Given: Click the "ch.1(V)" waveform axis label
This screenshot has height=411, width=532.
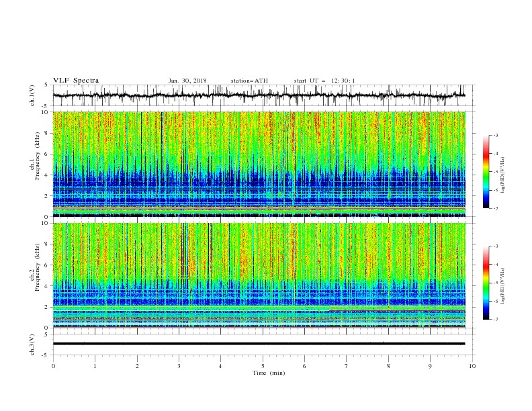Looking at the screenshot, I should [32, 95].
